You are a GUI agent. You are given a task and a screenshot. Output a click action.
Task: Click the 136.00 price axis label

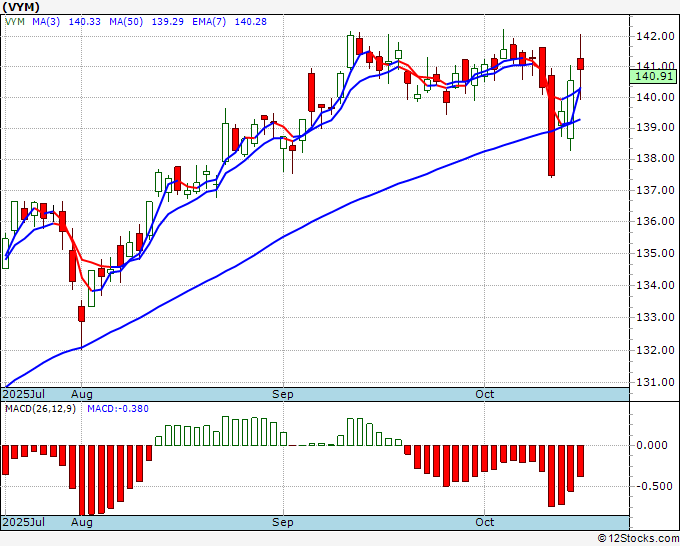(655, 221)
